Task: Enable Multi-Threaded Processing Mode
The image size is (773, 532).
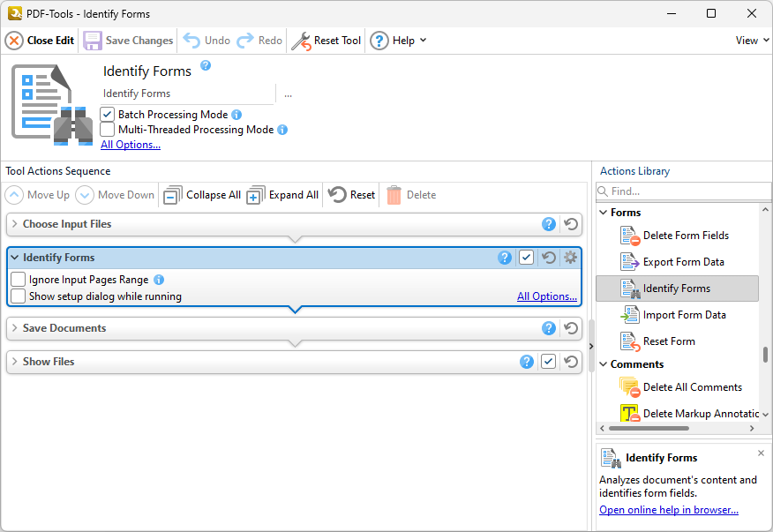Action: coord(107,130)
